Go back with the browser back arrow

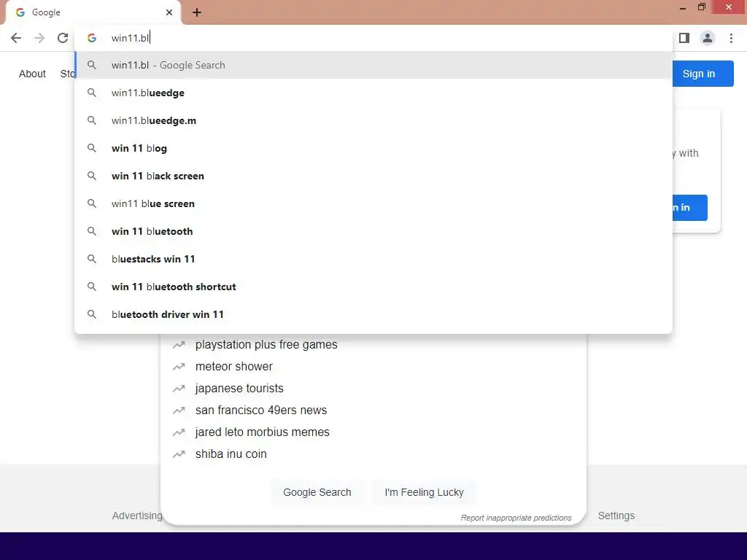pos(16,38)
